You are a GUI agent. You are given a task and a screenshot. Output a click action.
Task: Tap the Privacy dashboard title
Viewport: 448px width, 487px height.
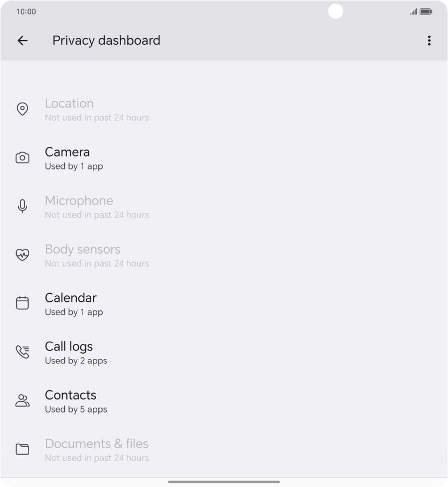point(106,40)
